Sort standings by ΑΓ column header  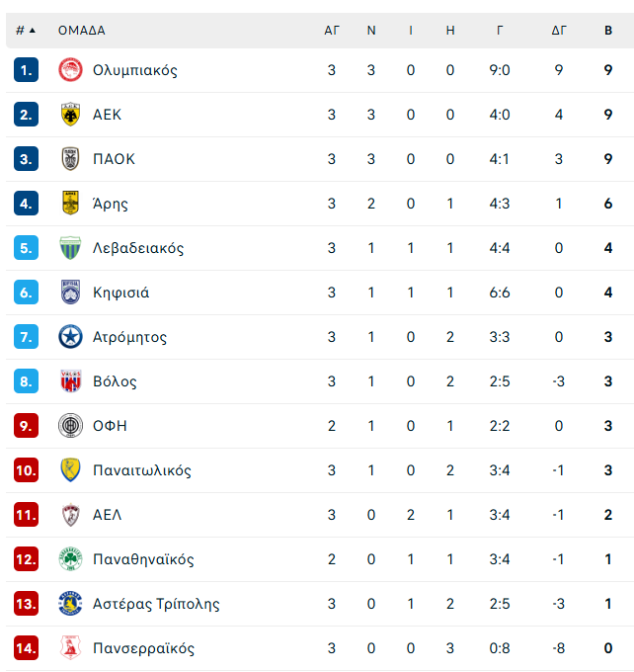(332, 30)
